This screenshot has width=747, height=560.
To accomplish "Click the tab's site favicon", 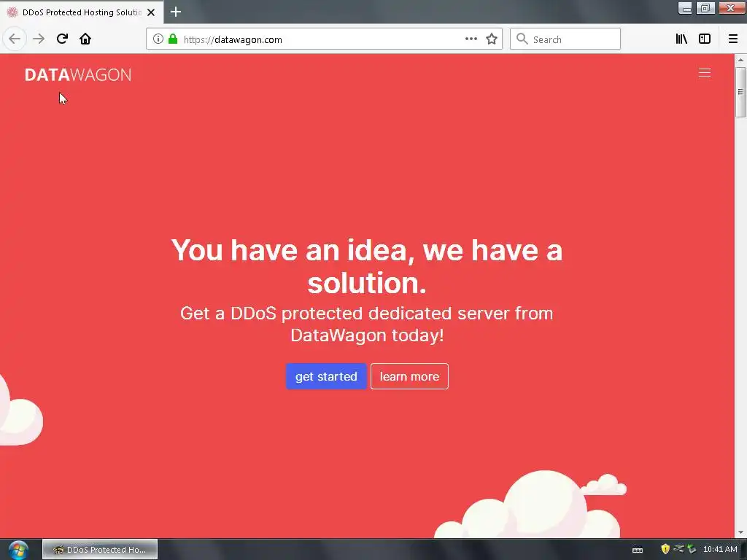I will click(x=12, y=12).
